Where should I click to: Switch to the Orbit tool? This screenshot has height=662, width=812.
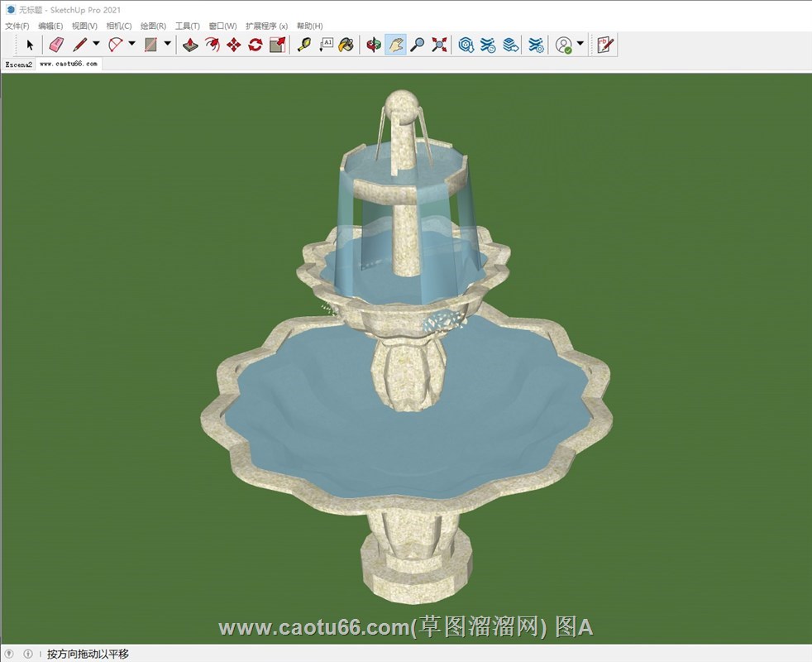tap(374, 45)
